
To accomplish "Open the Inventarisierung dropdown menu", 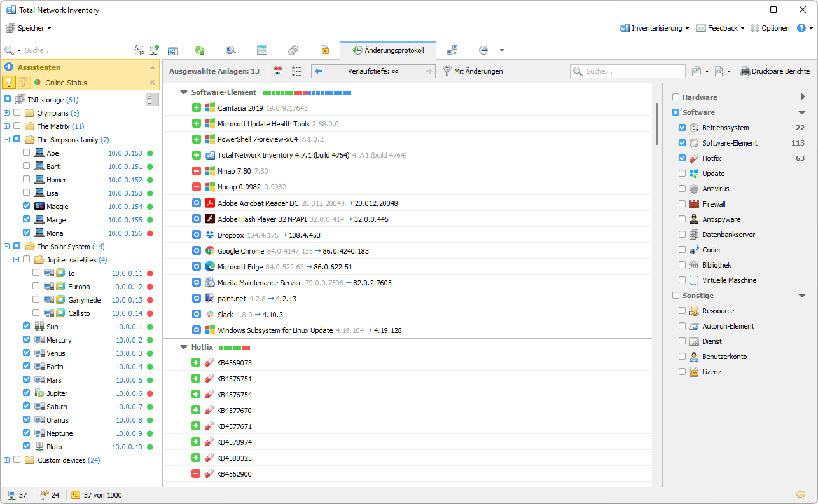I will tap(655, 28).
